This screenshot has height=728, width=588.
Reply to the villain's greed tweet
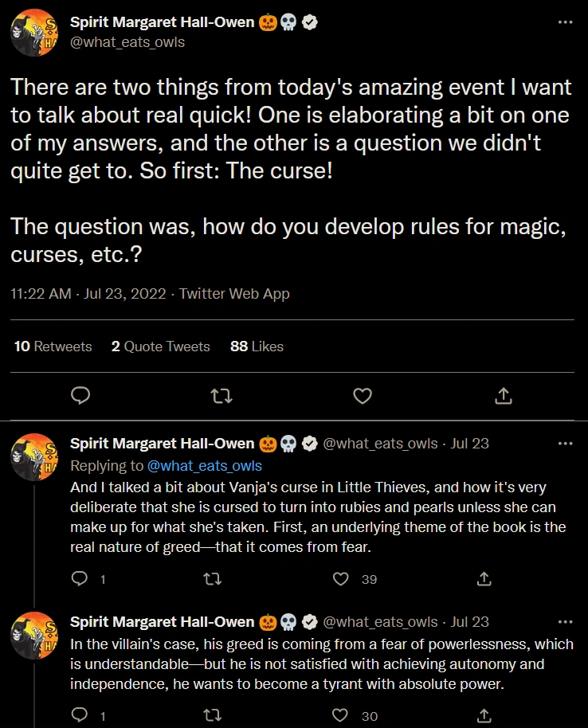80,716
